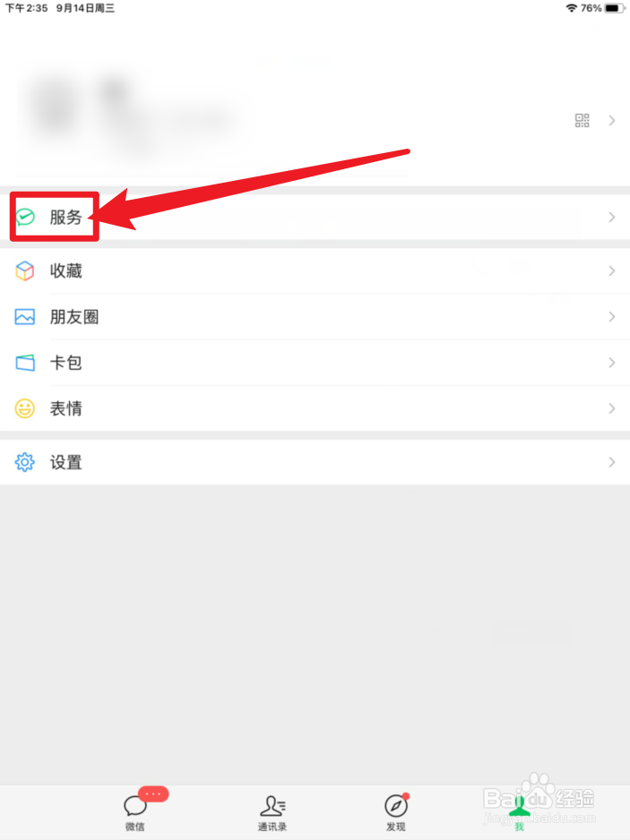The width and height of the screenshot is (630, 840).
Task: Tap the battery indicator in status bar
Action: point(615,8)
